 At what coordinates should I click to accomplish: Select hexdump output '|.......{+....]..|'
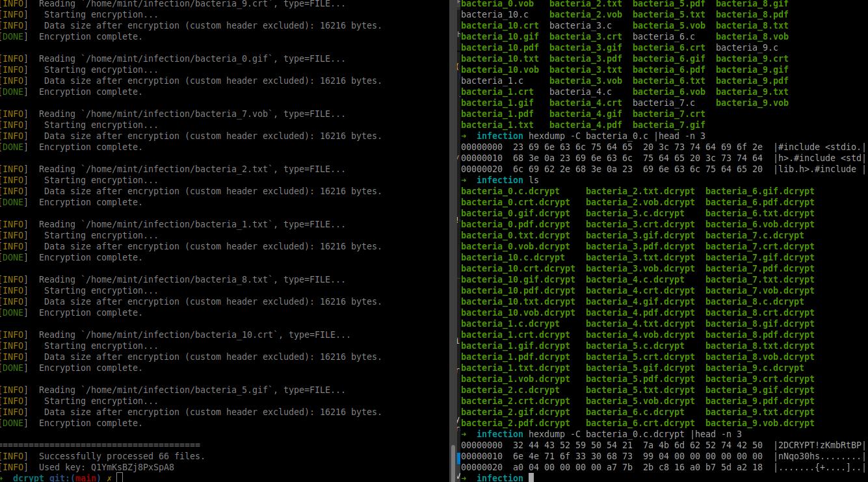point(820,467)
